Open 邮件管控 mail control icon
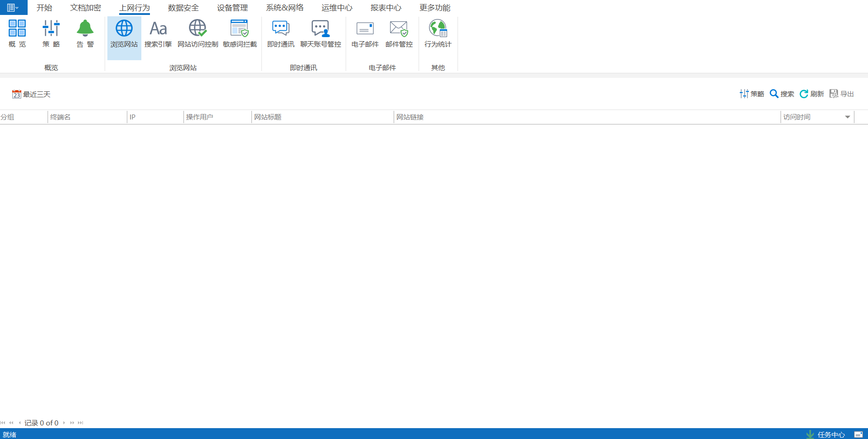The width and height of the screenshot is (868, 439). (399, 33)
